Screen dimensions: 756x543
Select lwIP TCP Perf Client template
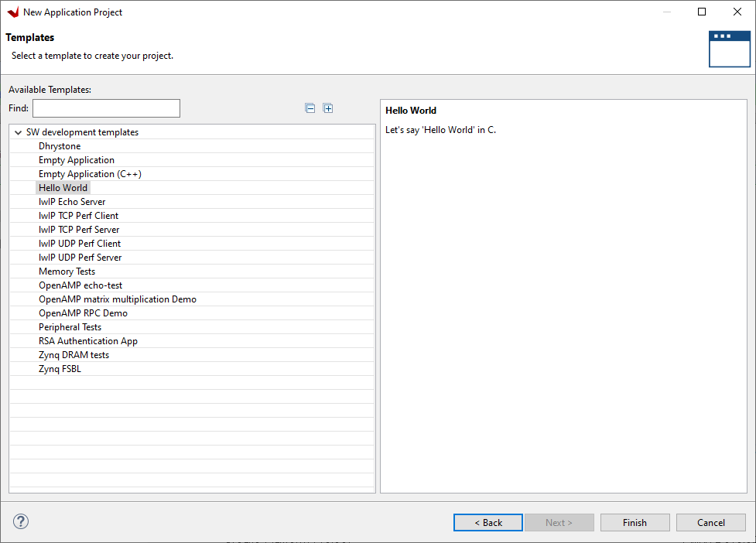click(79, 216)
